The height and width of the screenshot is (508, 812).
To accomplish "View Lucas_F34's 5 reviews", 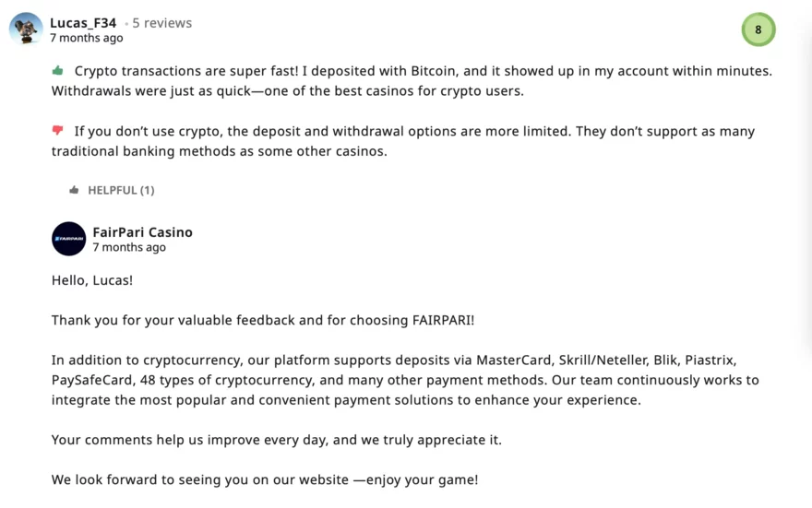I will [x=161, y=23].
